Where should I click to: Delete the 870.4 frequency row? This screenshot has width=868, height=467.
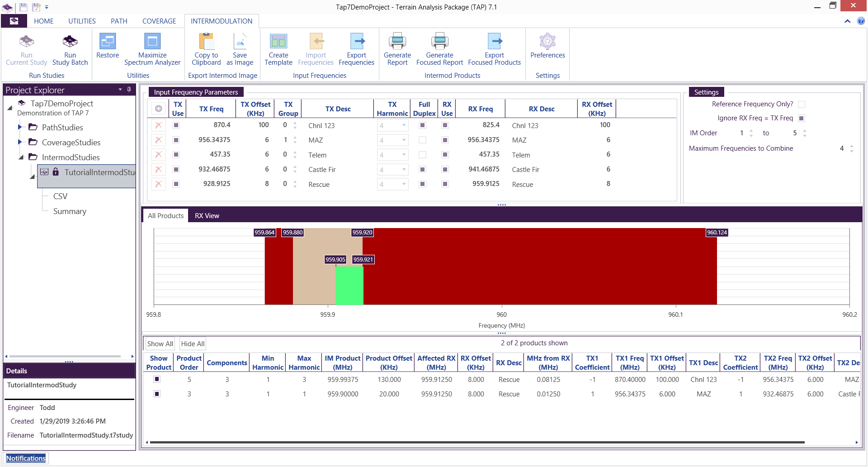pyautogui.click(x=158, y=125)
